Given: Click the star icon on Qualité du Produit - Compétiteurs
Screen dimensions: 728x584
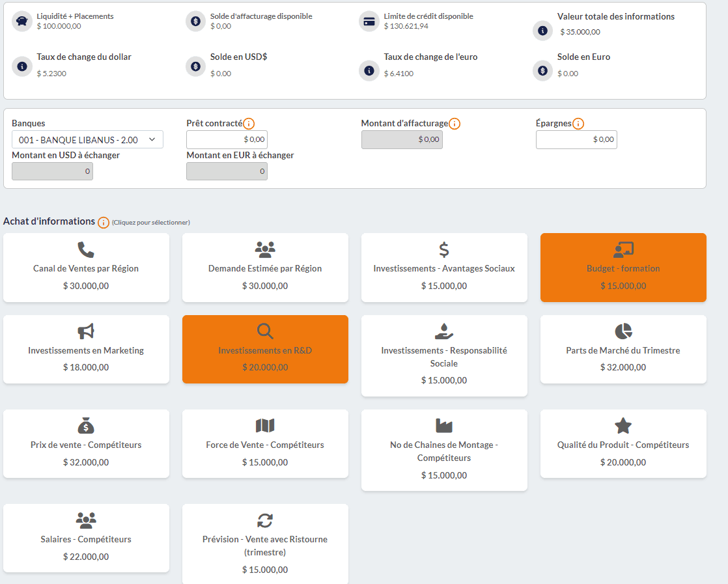Looking at the screenshot, I should point(623,424).
